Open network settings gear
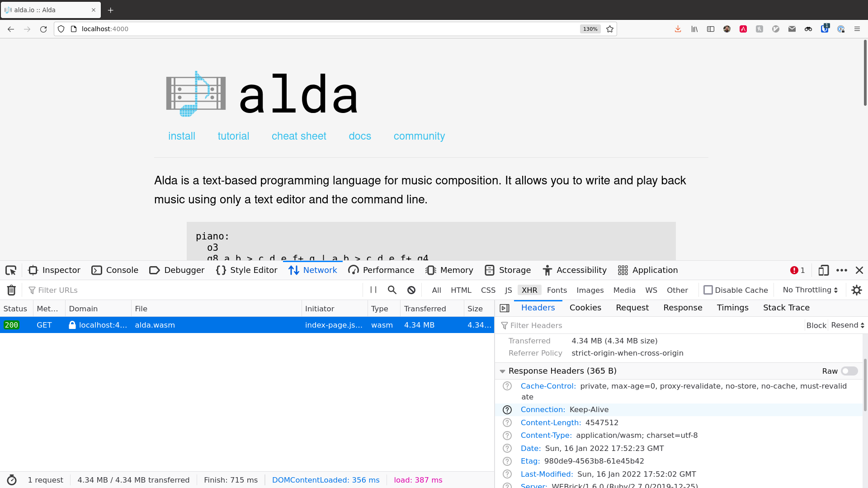This screenshot has height=488, width=868. click(857, 290)
